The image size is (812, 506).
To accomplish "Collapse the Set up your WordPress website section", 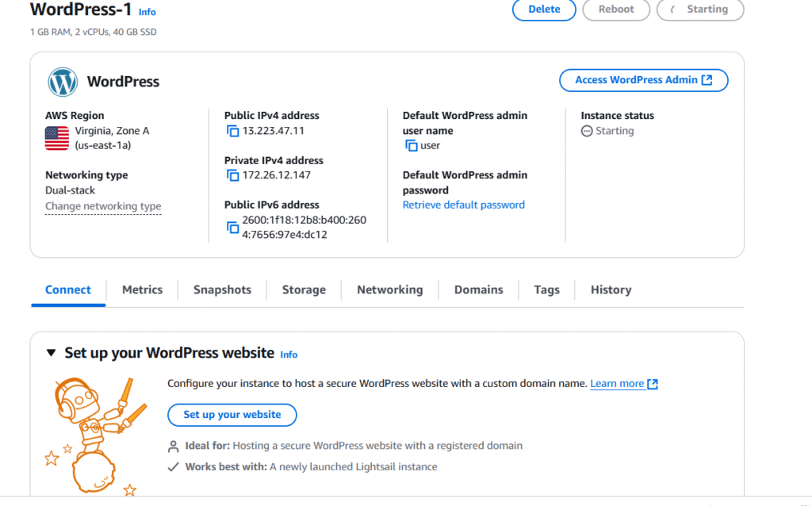I will tap(52, 353).
